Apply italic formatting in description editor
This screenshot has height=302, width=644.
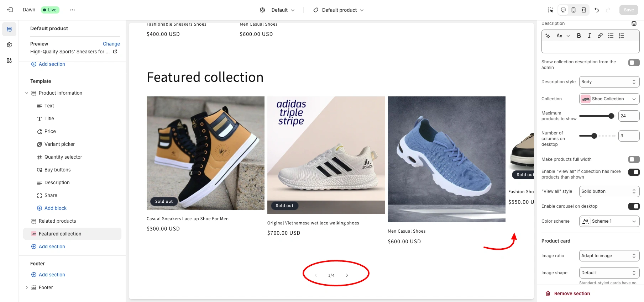pos(590,36)
